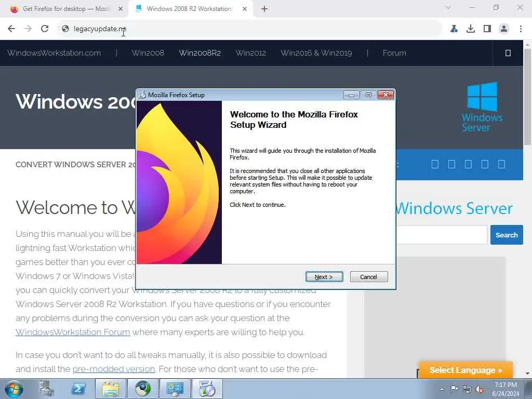The height and width of the screenshot is (399, 532).
Task: Click the address bar URL field
Action: coord(249,29)
